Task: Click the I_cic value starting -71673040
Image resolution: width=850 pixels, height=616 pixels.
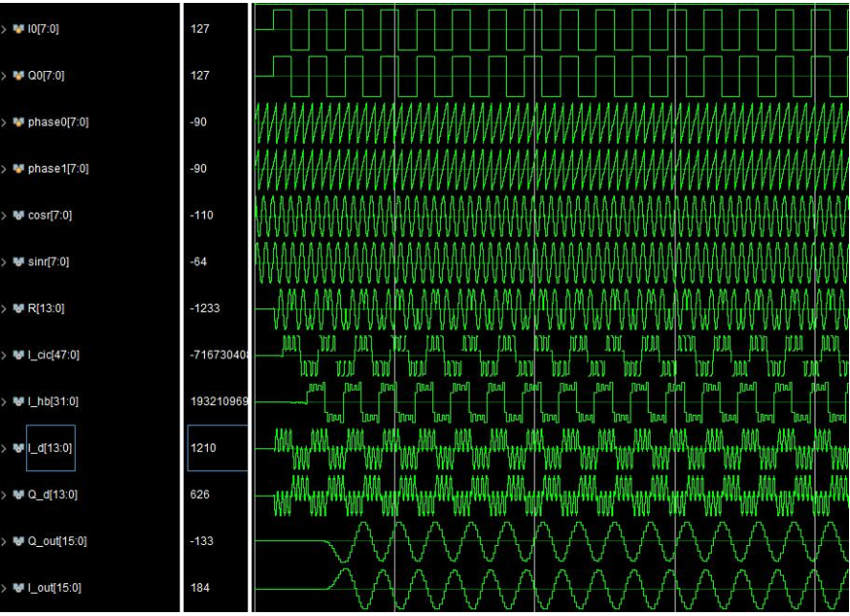Action: 219,356
